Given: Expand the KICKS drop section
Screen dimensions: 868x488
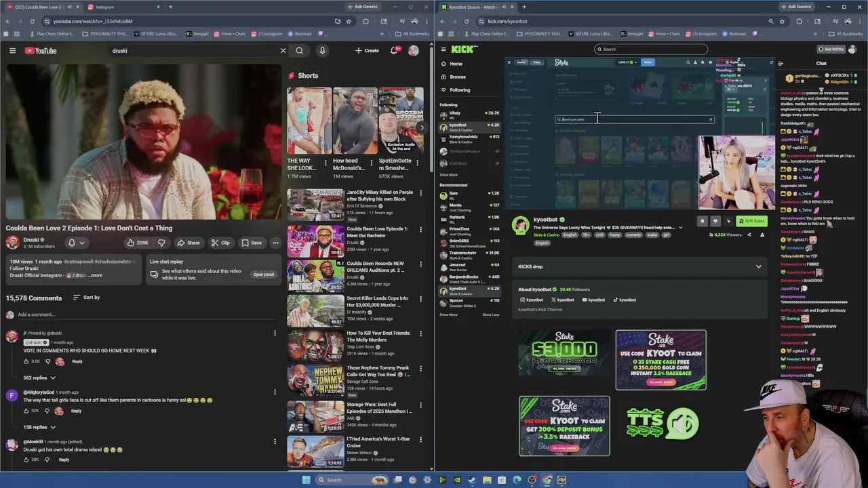Looking at the screenshot, I should click(x=758, y=266).
